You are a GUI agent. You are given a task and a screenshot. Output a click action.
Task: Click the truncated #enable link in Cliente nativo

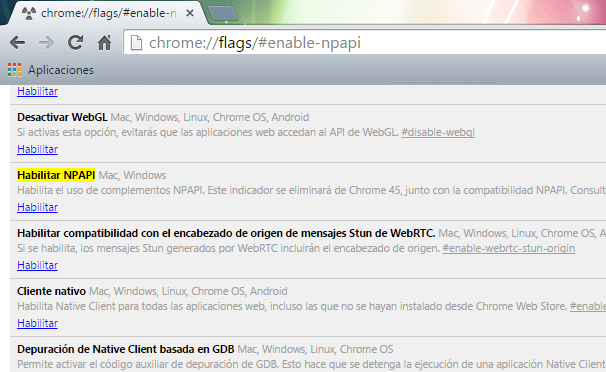(x=588, y=306)
